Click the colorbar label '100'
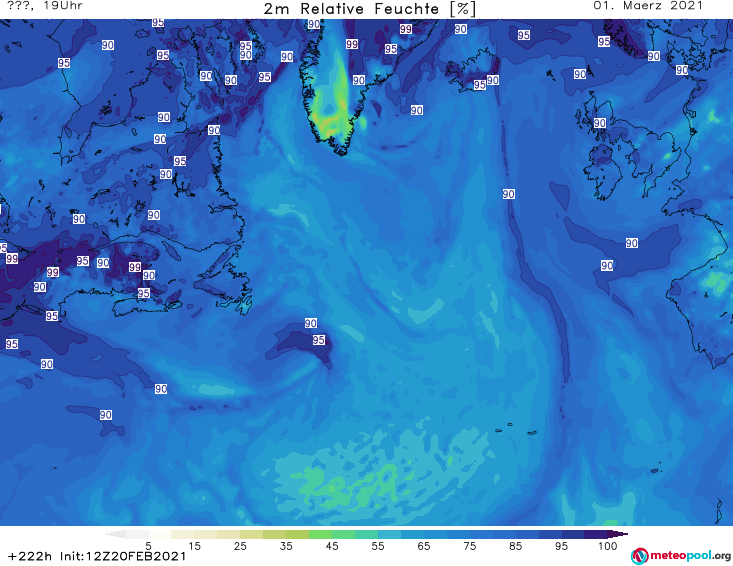 point(607,546)
